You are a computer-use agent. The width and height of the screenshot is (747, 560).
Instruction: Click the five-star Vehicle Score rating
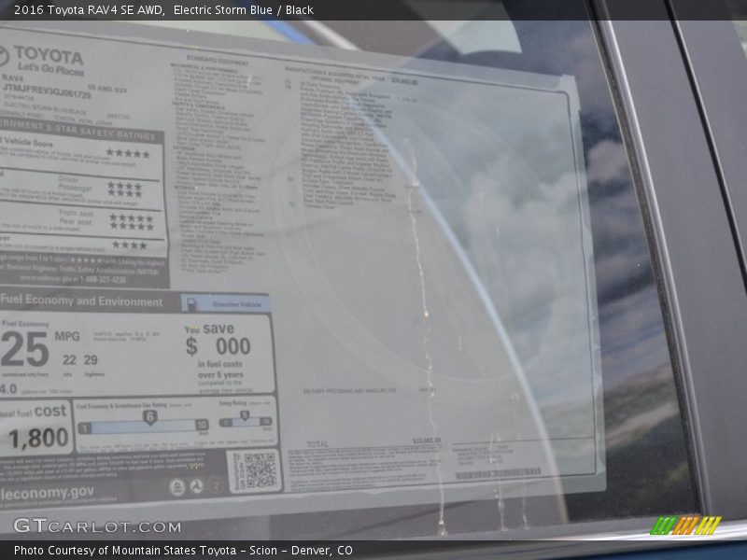pyautogui.click(x=128, y=153)
